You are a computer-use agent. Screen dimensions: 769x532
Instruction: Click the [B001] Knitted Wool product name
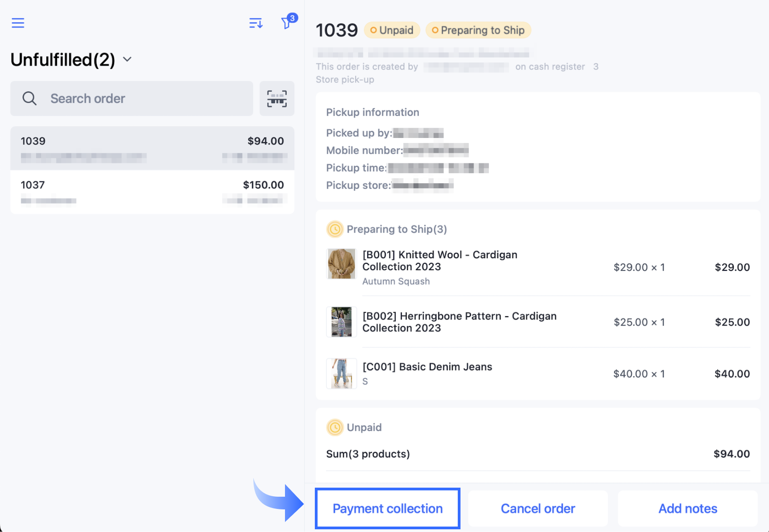(440, 261)
